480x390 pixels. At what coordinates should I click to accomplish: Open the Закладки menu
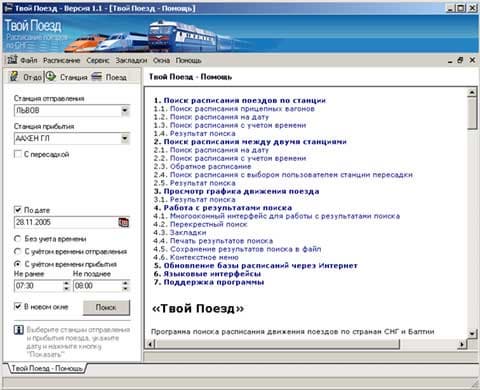131,60
